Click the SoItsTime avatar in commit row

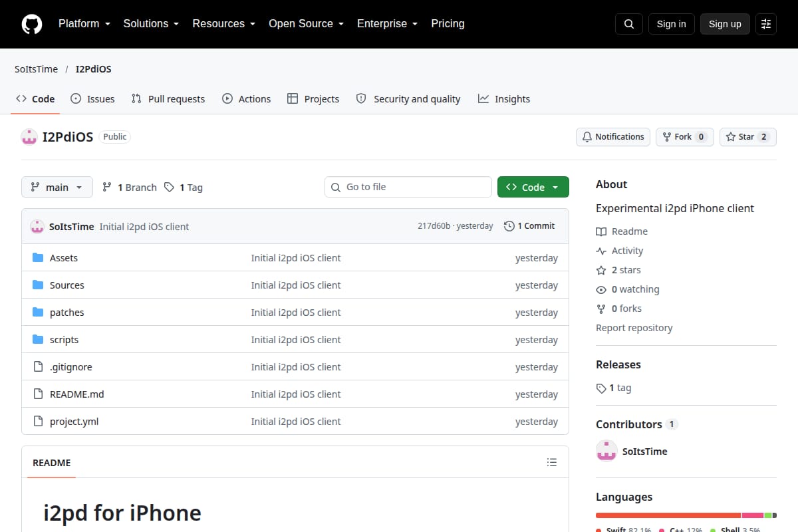click(37, 226)
